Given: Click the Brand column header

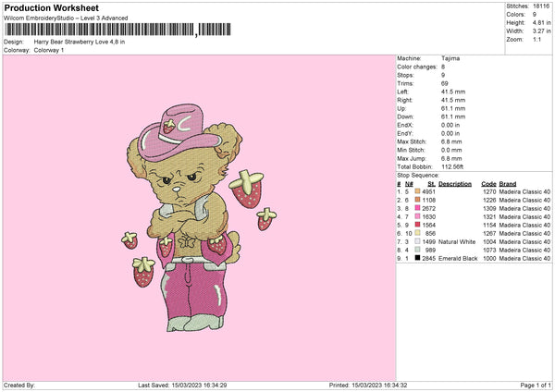Looking at the screenshot, I should pyautogui.click(x=508, y=184).
